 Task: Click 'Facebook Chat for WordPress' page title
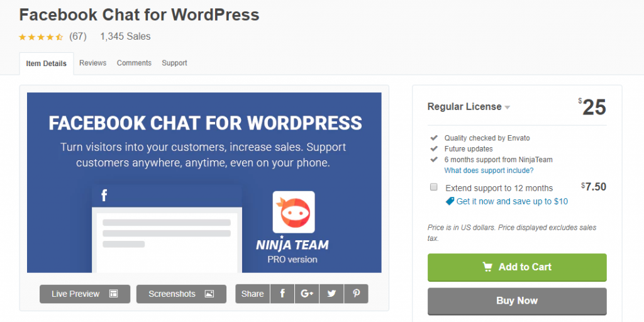139,15
